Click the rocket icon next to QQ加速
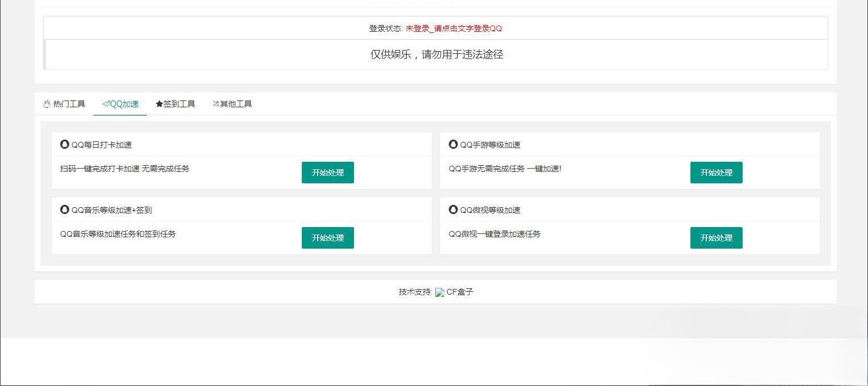868x386 pixels. [x=105, y=104]
